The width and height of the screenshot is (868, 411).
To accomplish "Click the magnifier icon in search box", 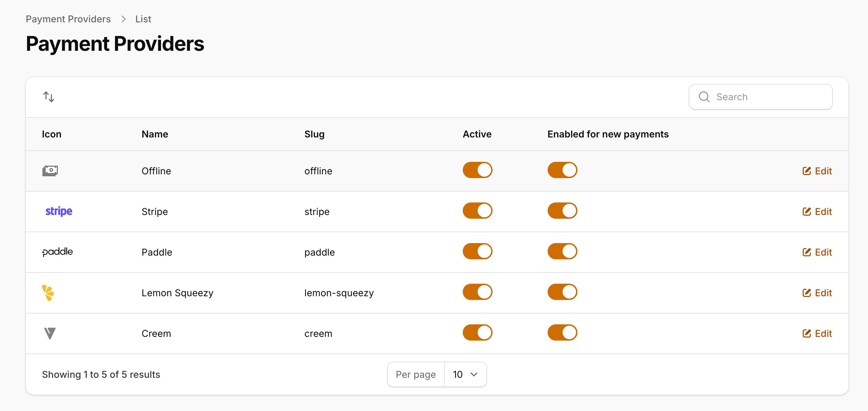I will [x=704, y=97].
